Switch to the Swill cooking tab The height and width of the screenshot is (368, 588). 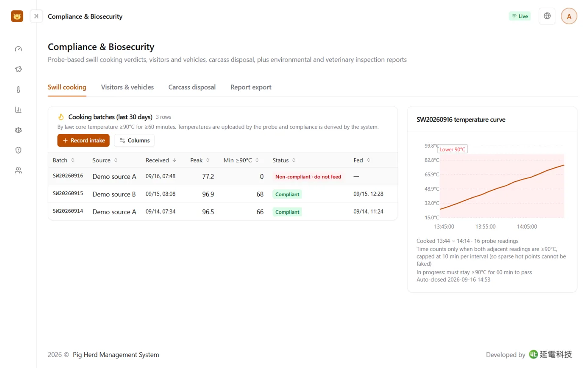(67, 87)
